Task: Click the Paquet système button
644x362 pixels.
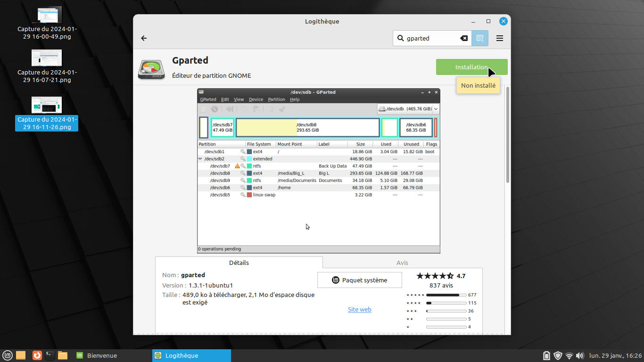Action: pyautogui.click(x=360, y=280)
